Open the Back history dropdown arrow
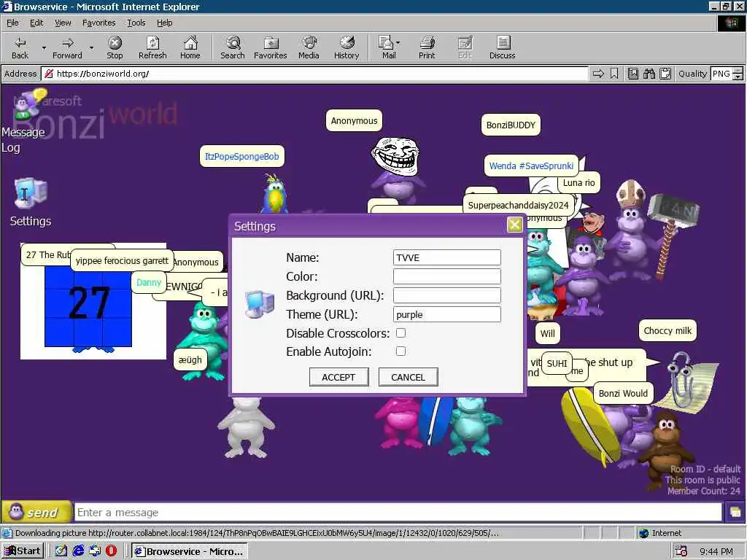Screen dimensions: 747x560 44,47
